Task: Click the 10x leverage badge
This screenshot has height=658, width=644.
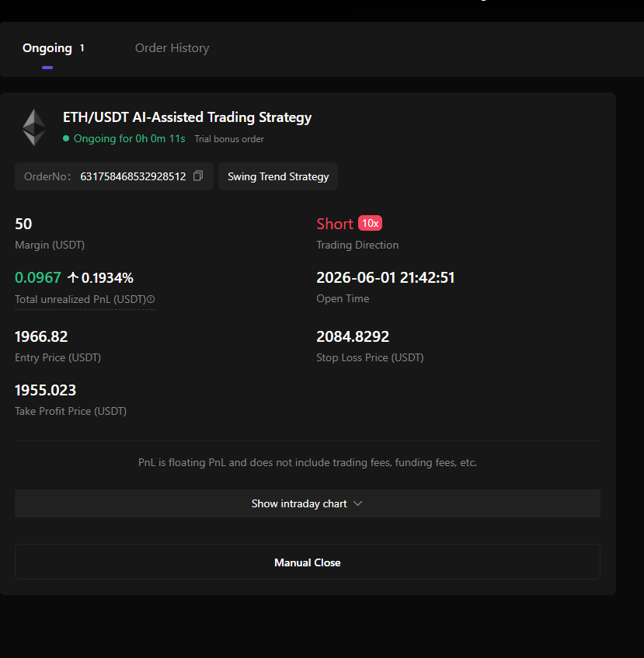Action: (370, 223)
